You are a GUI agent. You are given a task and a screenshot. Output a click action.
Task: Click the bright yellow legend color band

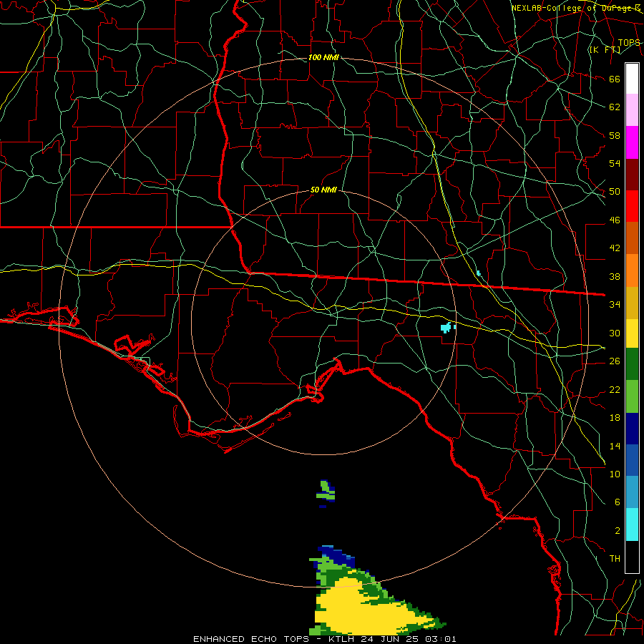(x=632, y=333)
